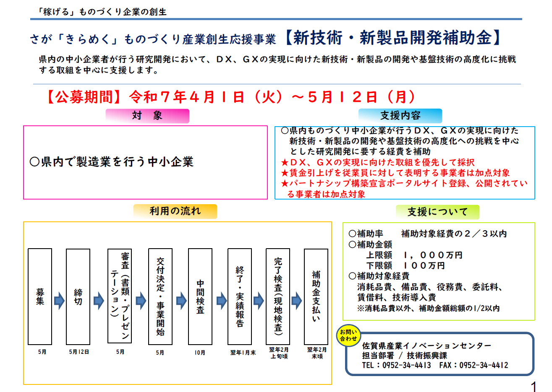Click the yellow お問い合わせ badge
This screenshot has width=552, height=392.
(348, 335)
